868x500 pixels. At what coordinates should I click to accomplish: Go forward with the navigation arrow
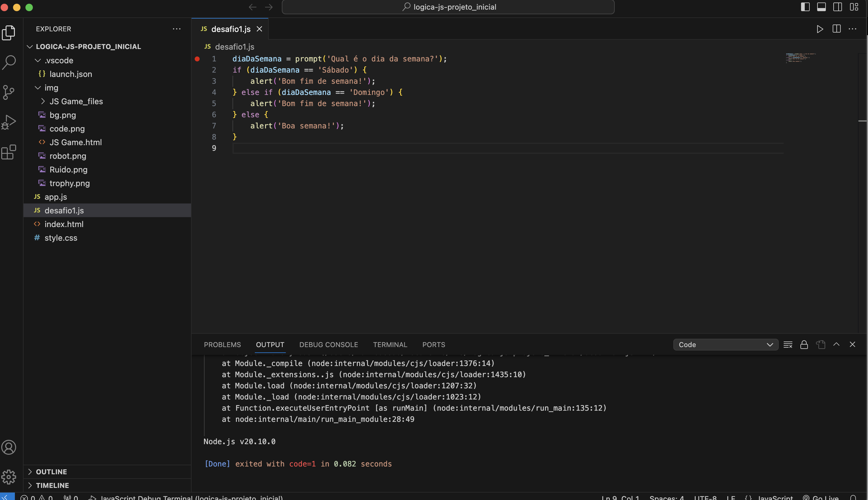[x=269, y=7]
